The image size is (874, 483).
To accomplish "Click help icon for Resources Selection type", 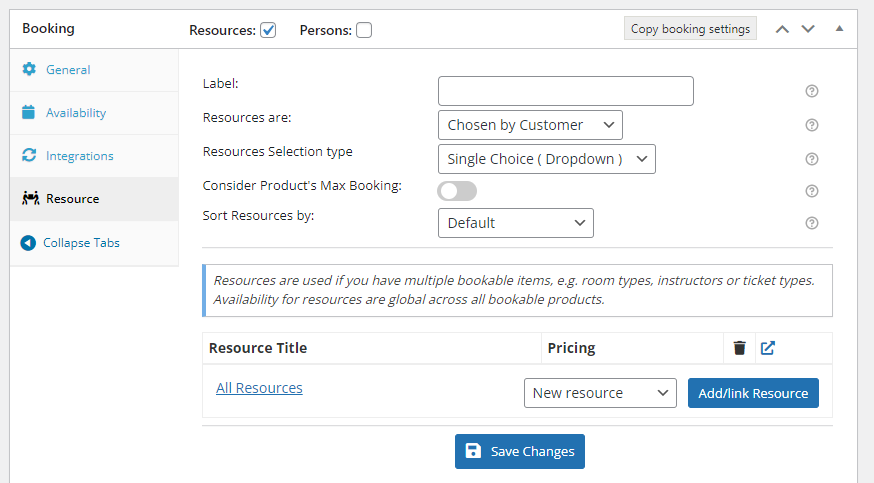I will (x=812, y=159).
